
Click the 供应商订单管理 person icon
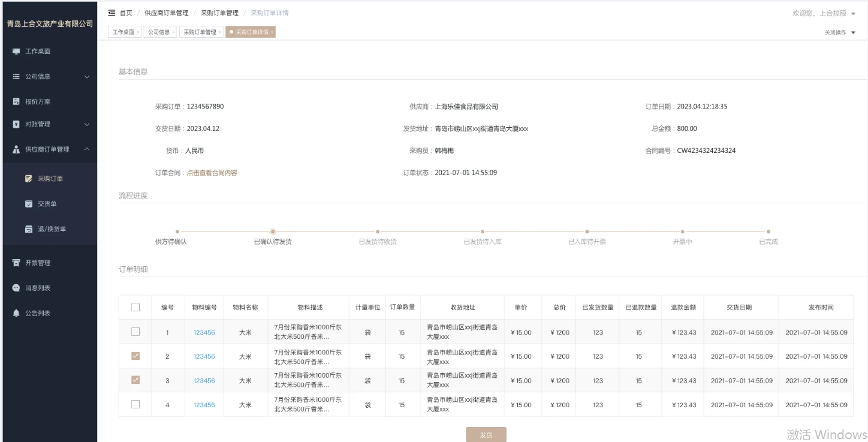point(16,149)
